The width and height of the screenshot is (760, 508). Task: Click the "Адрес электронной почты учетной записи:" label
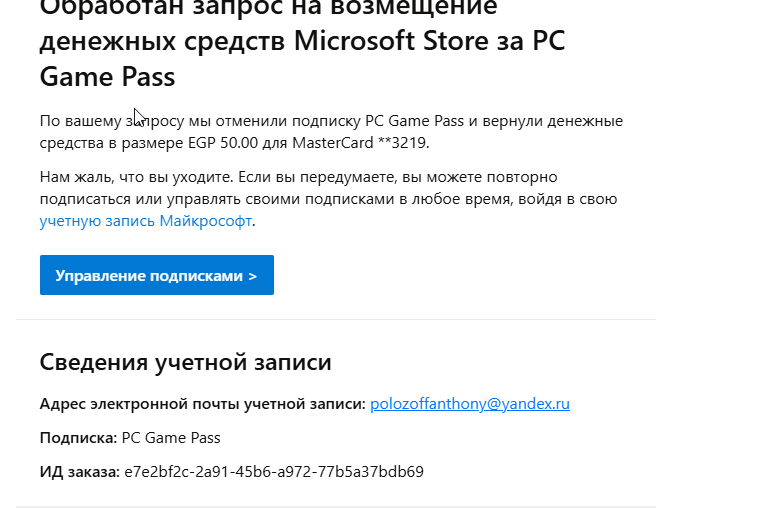click(x=202, y=404)
